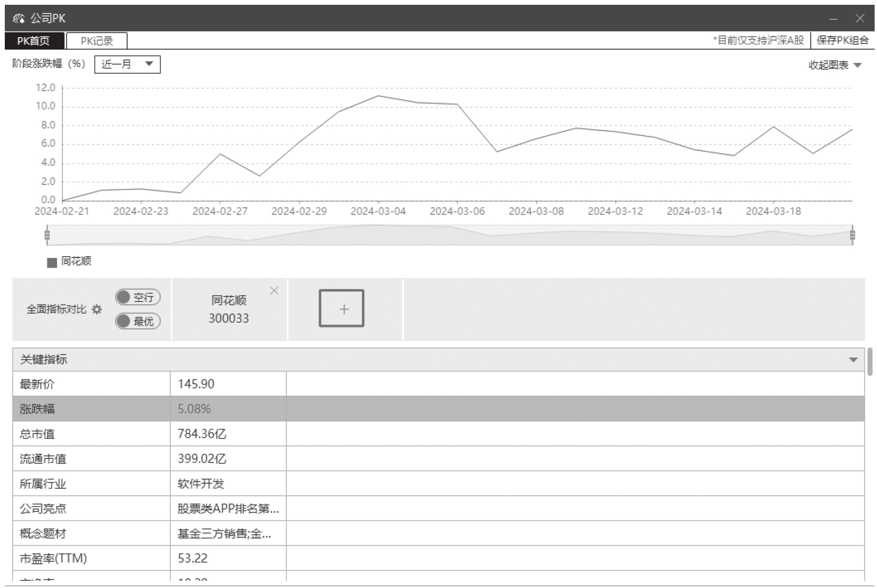Close the 公司PK window
Screen dimensions: 877x588
860,19
